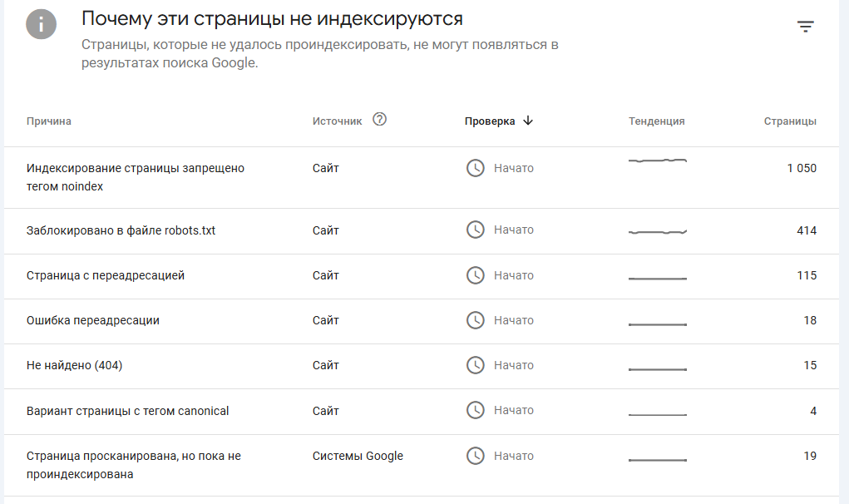This screenshot has height=504, width=849.
Task: Click the trend sparkline in the noindex row
Action: tap(657, 161)
